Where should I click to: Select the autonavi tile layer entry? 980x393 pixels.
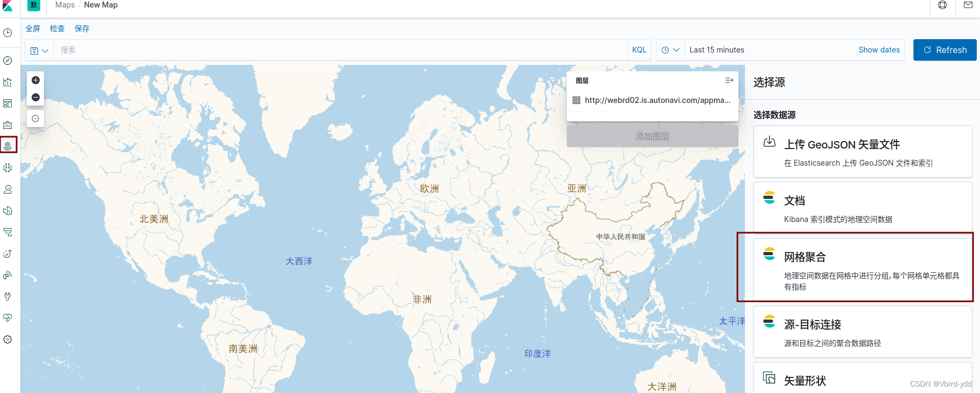(653, 100)
